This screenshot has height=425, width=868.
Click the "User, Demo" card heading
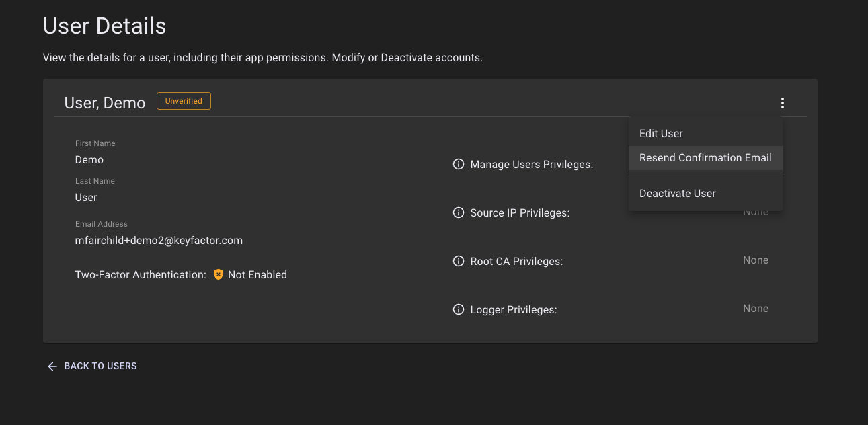click(105, 103)
